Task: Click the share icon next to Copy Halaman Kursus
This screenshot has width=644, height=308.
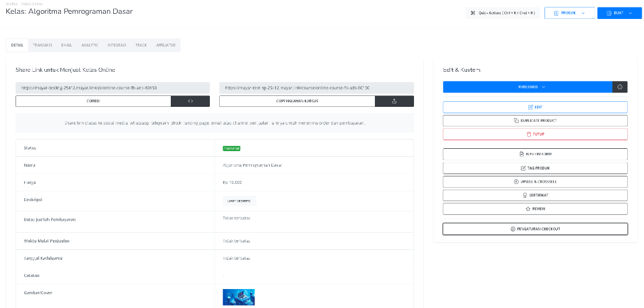Action: [x=394, y=101]
